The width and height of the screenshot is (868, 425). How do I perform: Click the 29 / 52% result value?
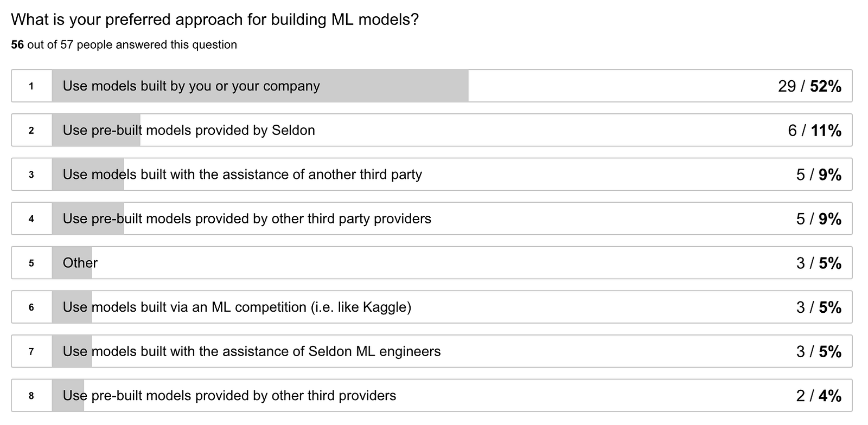pos(809,86)
